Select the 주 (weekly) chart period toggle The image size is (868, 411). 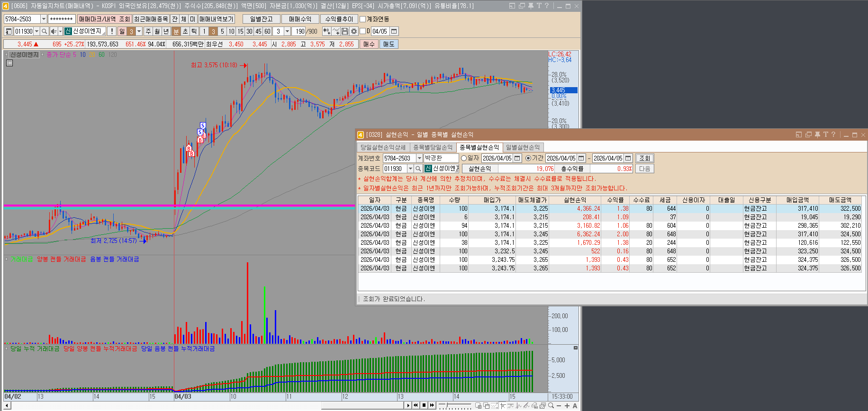click(148, 31)
